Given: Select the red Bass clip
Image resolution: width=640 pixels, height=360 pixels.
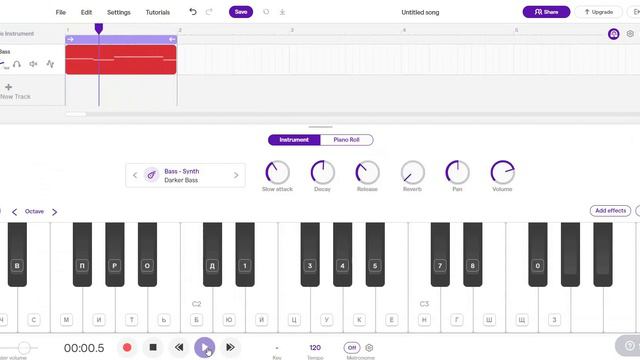Looking at the screenshot, I should [121, 60].
